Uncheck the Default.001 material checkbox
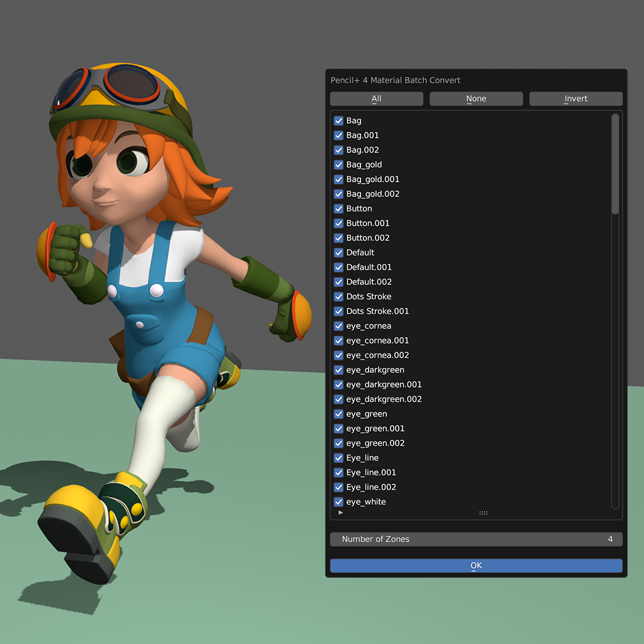The height and width of the screenshot is (644, 644). tap(338, 267)
